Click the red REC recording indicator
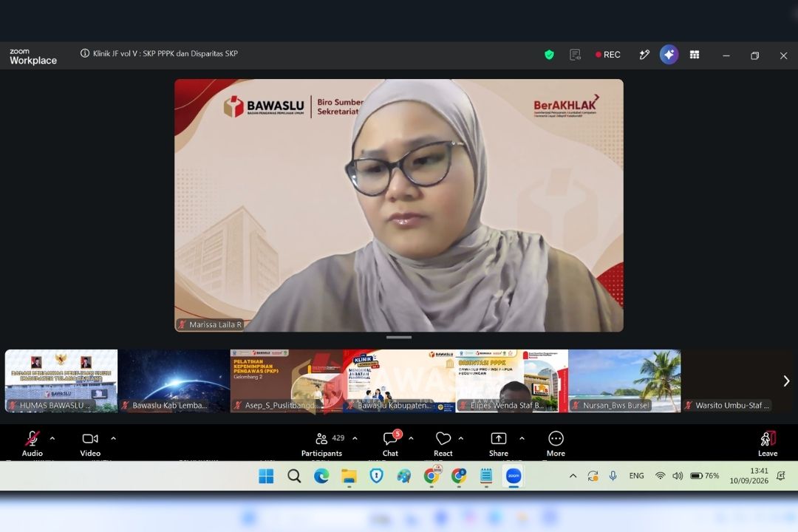The image size is (798, 532). 608,55
